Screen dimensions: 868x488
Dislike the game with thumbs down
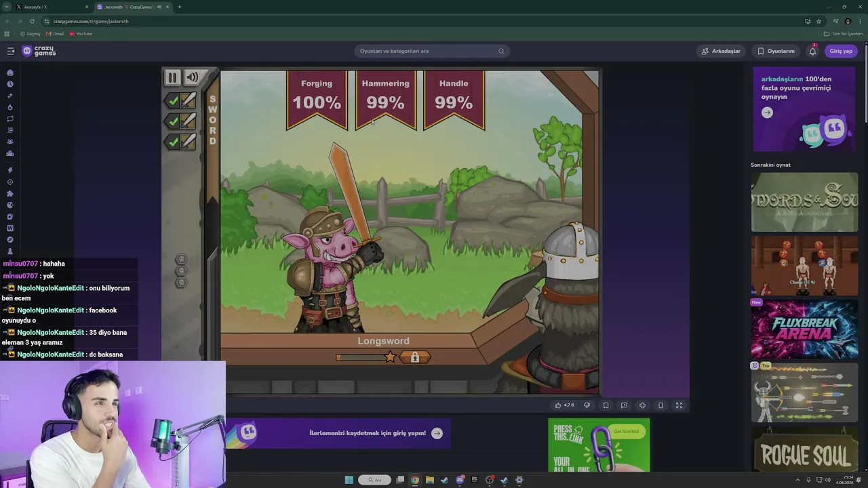tap(587, 405)
